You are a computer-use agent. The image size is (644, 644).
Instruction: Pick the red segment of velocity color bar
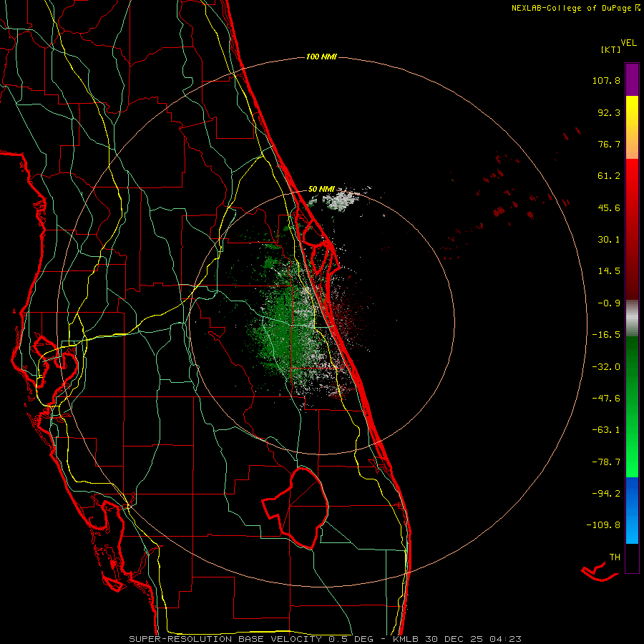click(x=632, y=229)
